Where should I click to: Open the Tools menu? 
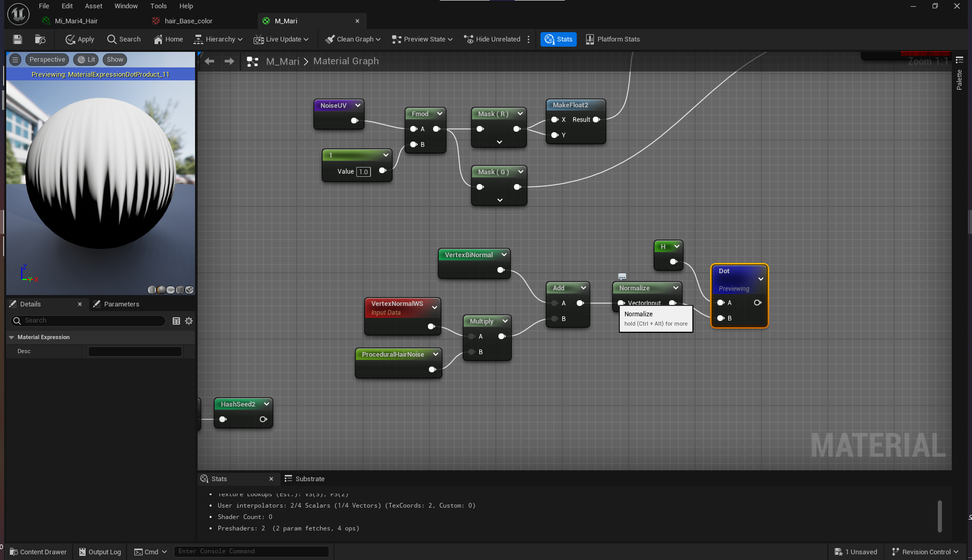tap(159, 6)
